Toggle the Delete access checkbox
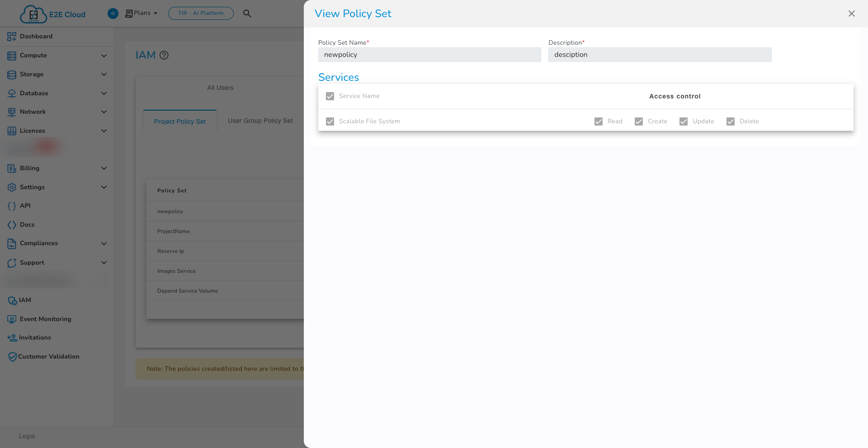The image size is (868, 448). click(731, 121)
